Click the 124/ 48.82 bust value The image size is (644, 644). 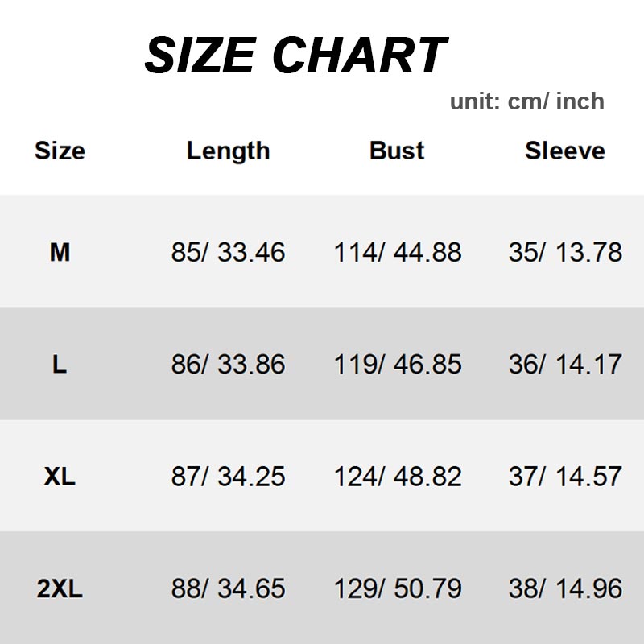point(398,477)
